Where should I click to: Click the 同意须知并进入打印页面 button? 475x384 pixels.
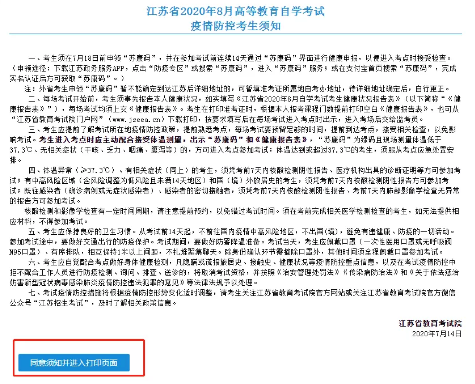coord(74,362)
